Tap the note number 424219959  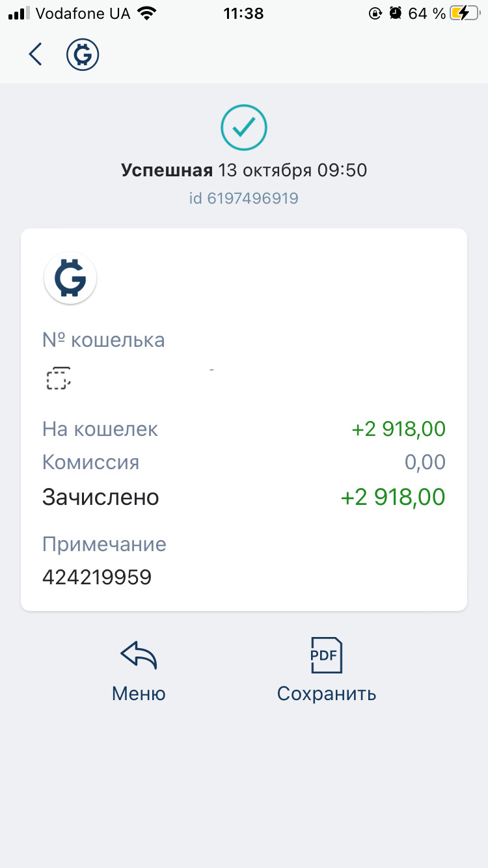click(x=97, y=576)
